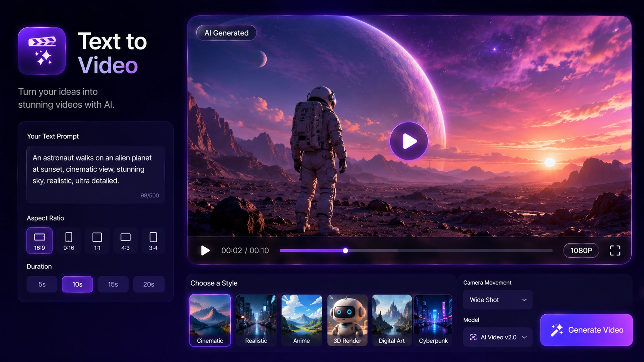
Task: Select the 16:9 widescreen aspect ratio
Action: click(40, 241)
